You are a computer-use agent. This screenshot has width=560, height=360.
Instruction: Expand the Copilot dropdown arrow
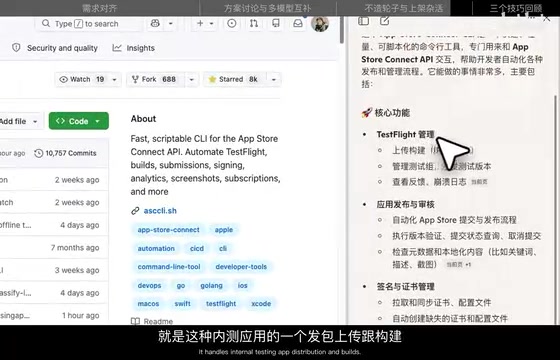171,24
